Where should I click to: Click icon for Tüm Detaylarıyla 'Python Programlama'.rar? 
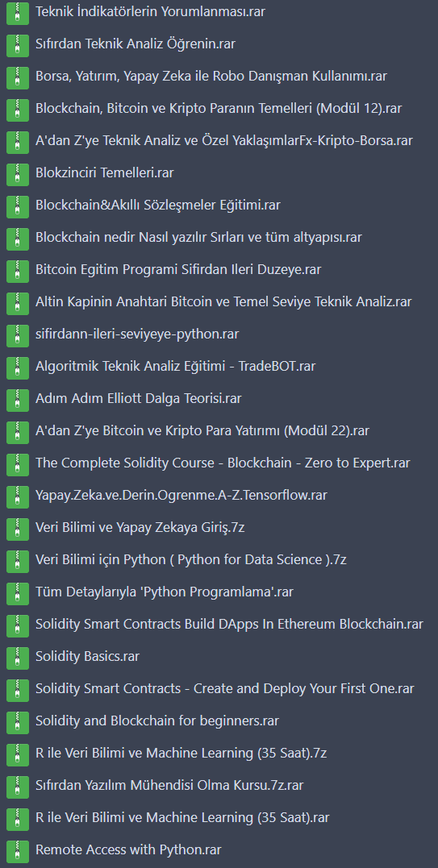point(18,593)
